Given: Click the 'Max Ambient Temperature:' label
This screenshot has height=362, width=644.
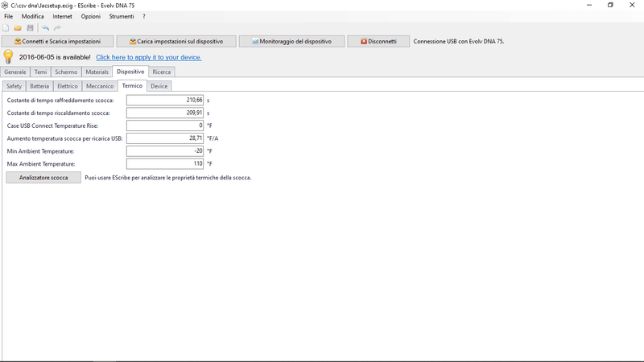Looking at the screenshot, I should pos(41,164).
